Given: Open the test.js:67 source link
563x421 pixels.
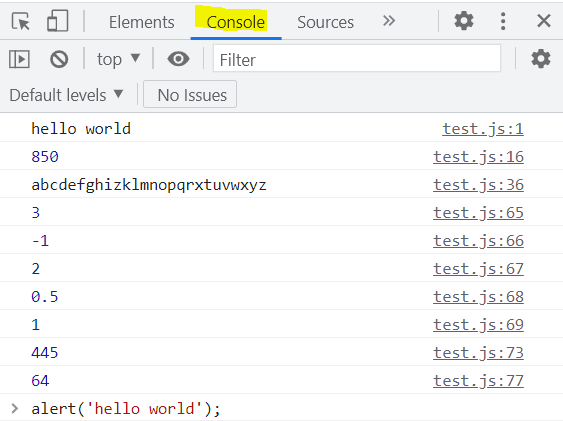Looking at the screenshot, I should coord(478,269).
